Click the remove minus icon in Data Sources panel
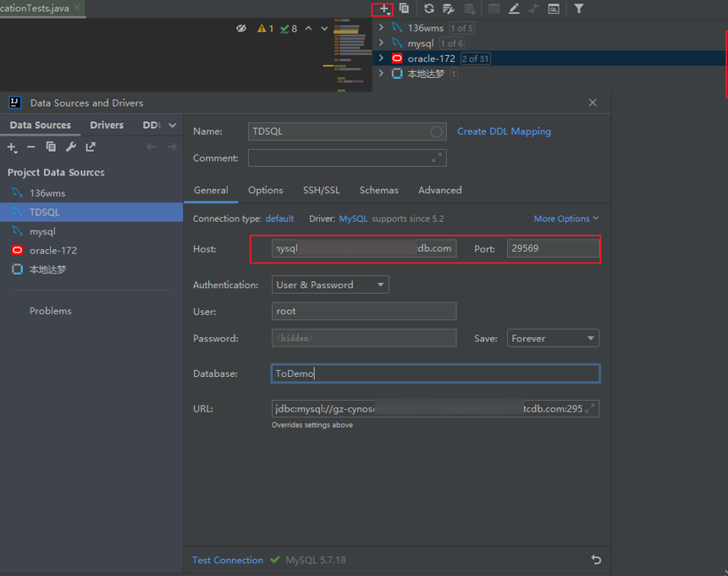Screen dimensions: 728x576 click(x=31, y=147)
